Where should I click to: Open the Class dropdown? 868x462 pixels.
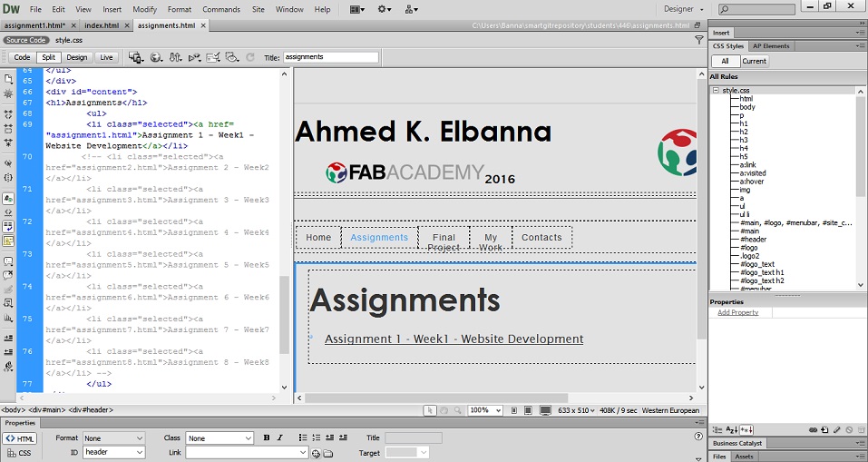point(219,438)
